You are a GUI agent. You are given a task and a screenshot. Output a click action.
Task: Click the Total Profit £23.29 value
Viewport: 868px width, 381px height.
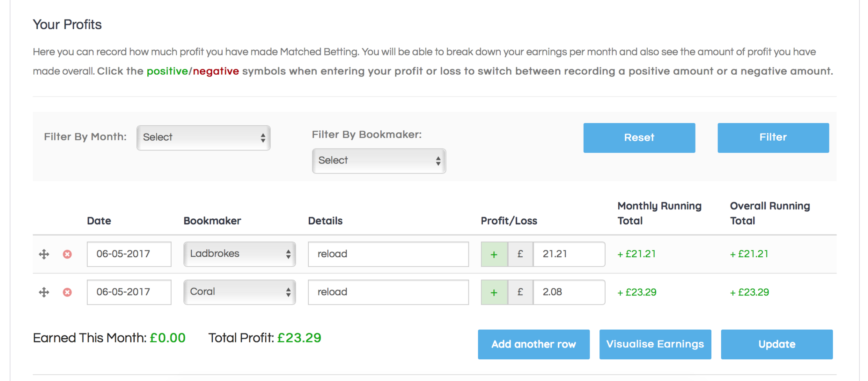click(299, 338)
